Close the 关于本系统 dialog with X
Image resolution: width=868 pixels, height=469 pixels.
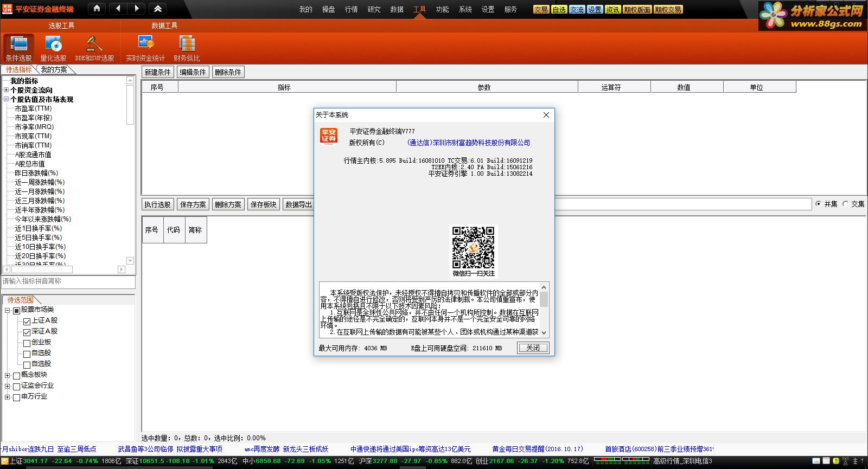pos(546,115)
